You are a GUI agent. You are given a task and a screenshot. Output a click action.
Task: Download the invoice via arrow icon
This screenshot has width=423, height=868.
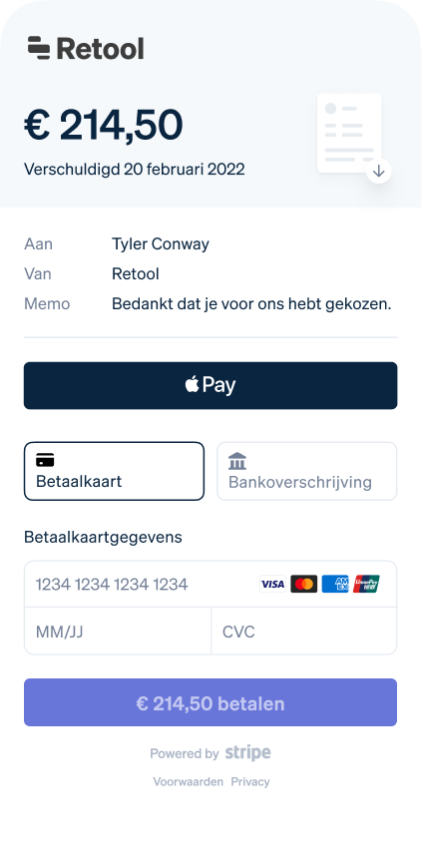[379, 171]
